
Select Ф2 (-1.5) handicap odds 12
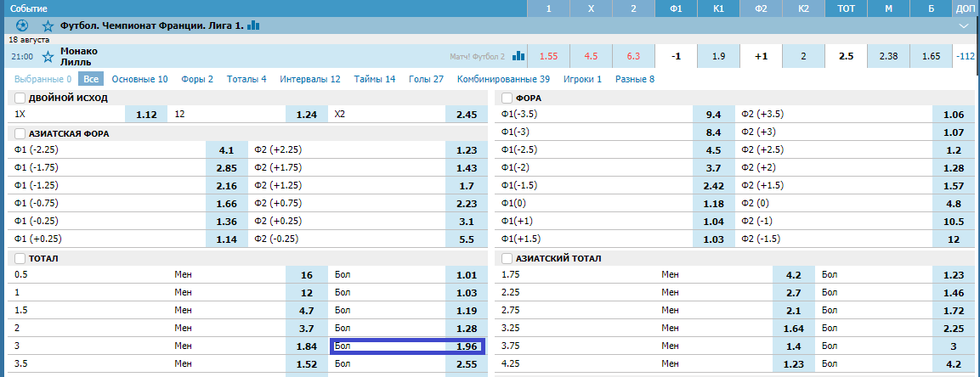point(953,239)
